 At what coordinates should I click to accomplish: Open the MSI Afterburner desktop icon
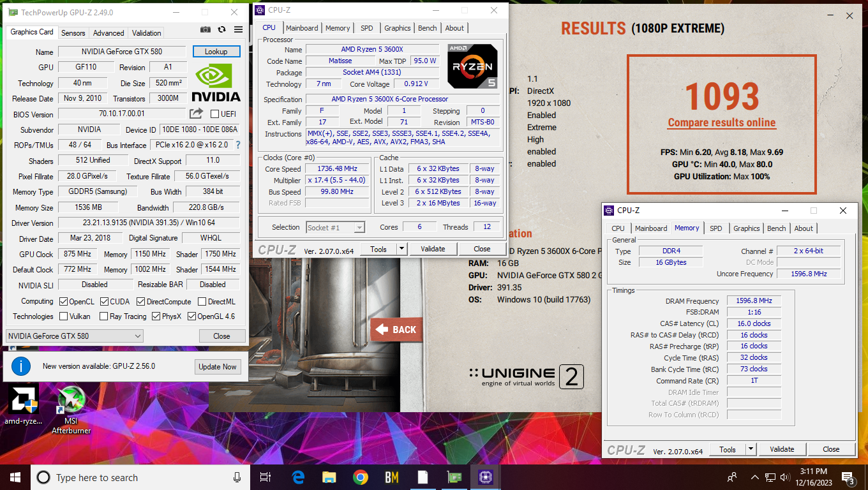(71, 411)
